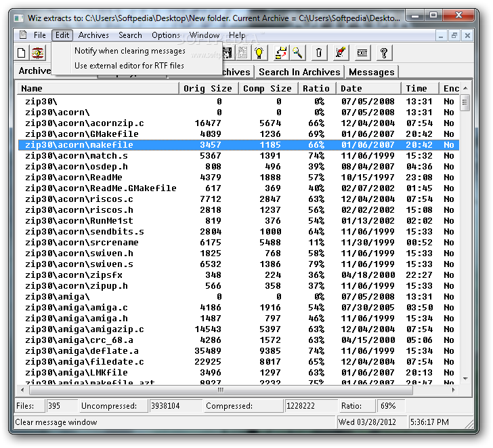Open the Options menu
The height and width of the screenshot is (448, 493).
tap(166, 35)
